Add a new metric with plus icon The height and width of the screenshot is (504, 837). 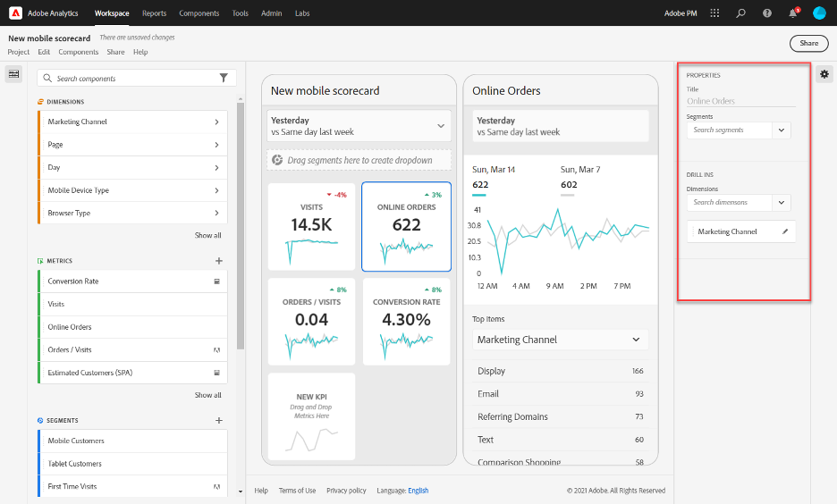coord(219,261)
